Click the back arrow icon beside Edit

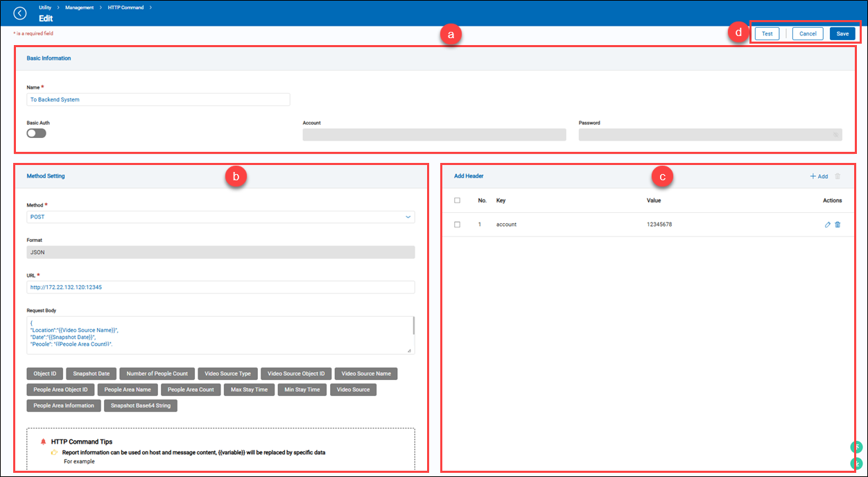[20, 13]
